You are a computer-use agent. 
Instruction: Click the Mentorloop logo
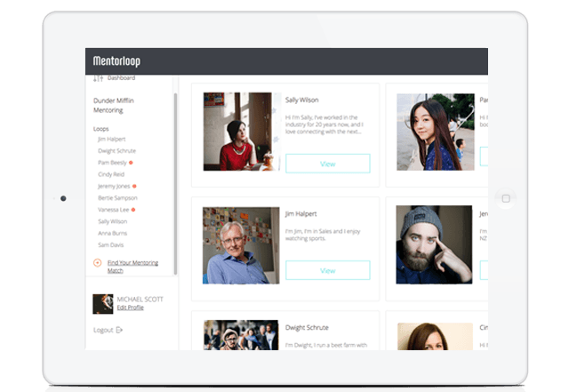click(x=116, y=61)
